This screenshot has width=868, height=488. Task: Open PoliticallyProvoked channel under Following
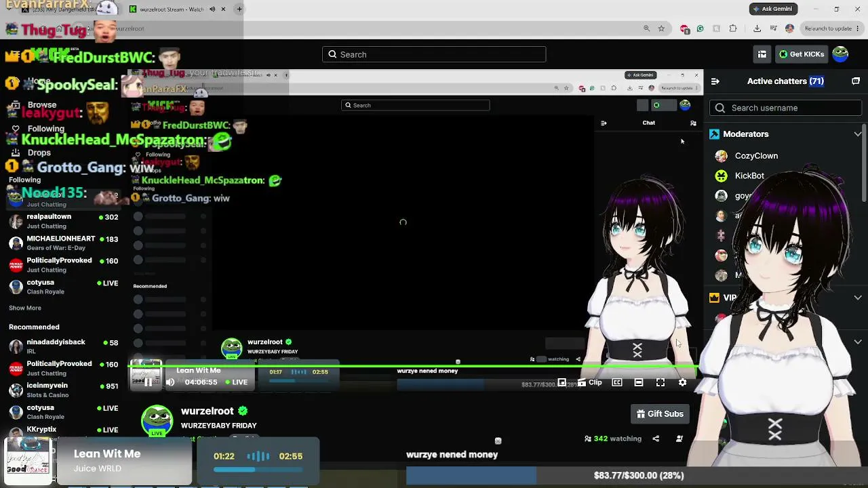[x=64, y=264]
